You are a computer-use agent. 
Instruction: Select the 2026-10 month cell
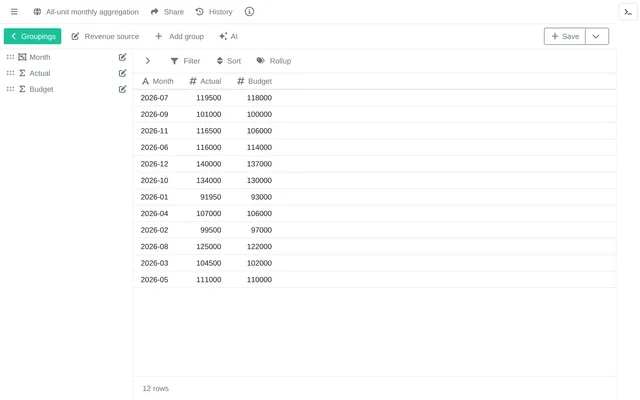tap(154, 180)
